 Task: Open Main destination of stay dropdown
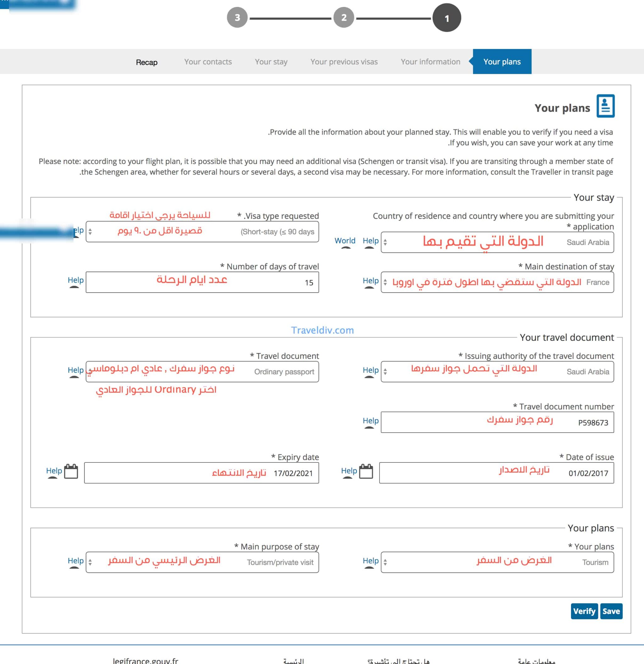[x=497, y=282]
